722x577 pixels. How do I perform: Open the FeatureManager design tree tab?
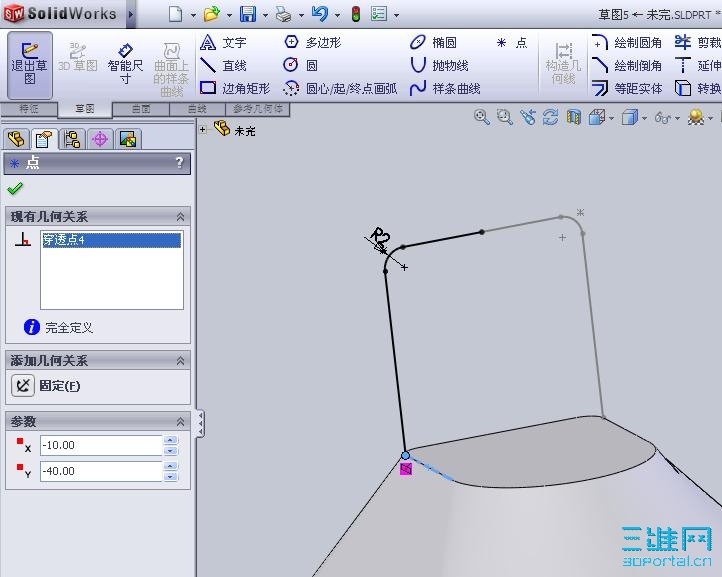17,139
